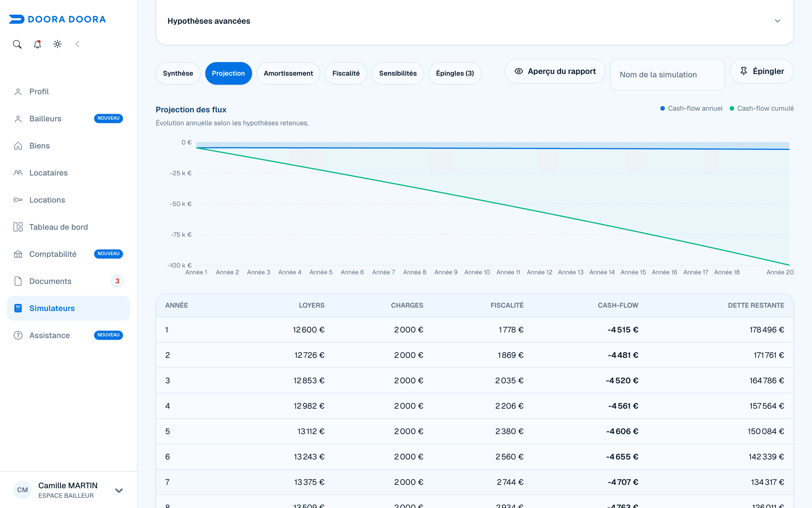Click the eye icon in Aperçu du rapport
Viewport: 812px width, 508px height.
click(519, 71)
